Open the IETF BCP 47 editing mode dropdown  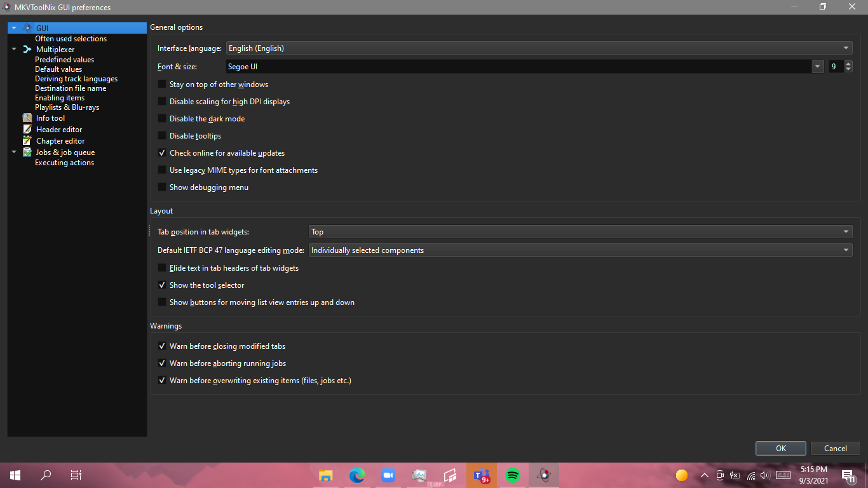coord(580,250)
